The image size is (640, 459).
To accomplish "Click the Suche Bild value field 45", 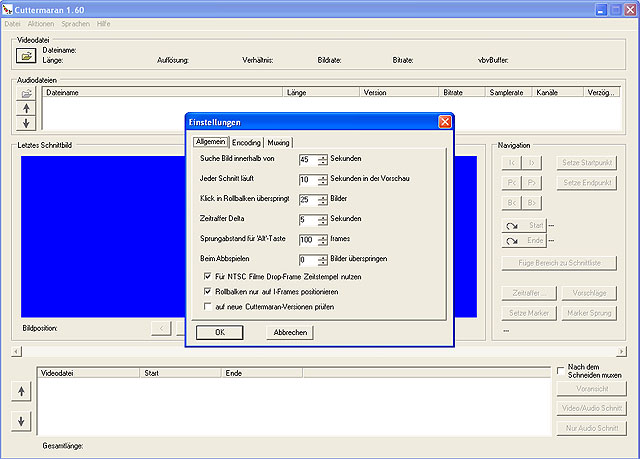I will tap(309, 160).
